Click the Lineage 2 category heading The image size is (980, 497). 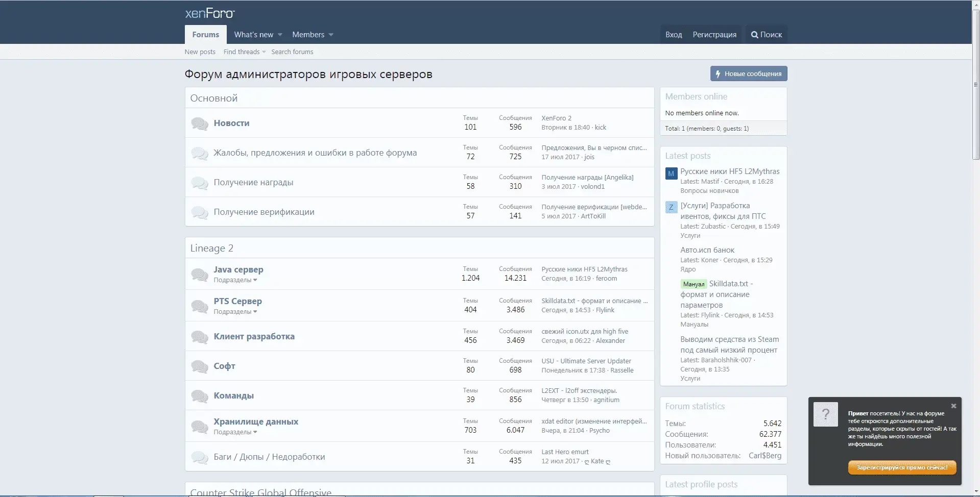click(211, 248)
